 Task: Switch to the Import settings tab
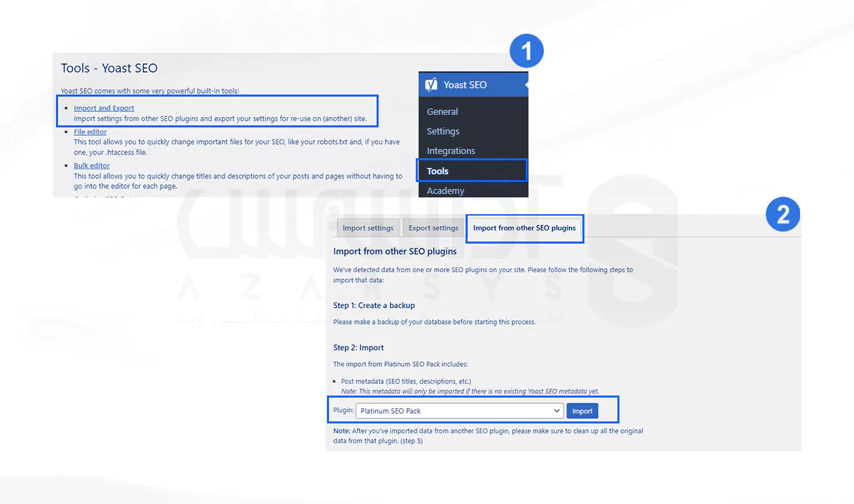point(367,228)
